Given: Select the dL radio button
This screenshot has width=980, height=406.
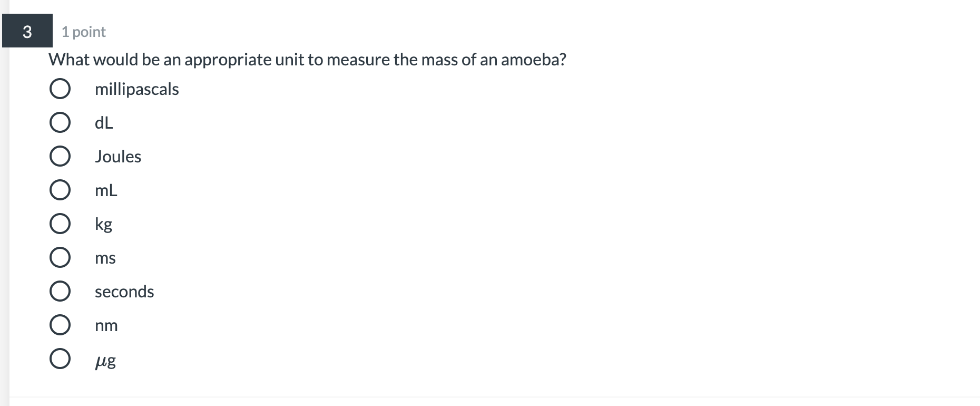Looking at the screenshot, I should pos(60,122).
